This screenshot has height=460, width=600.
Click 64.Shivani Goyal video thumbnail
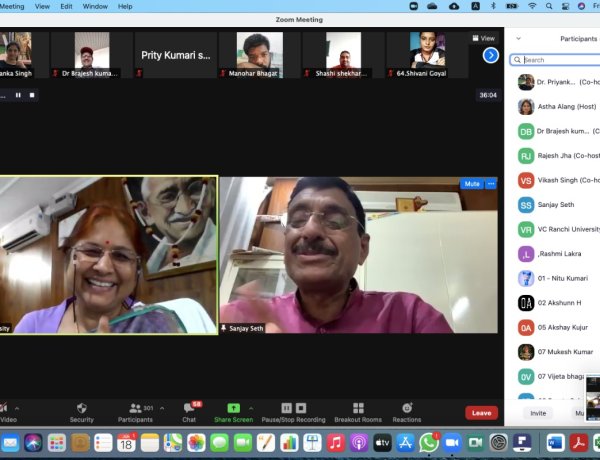point(427,55)
